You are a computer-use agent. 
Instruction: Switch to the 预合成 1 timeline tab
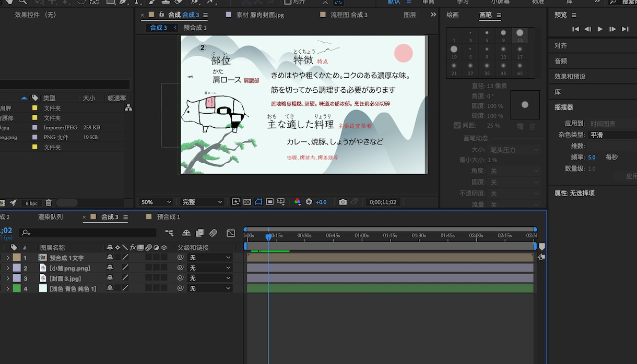pos(168,217)
